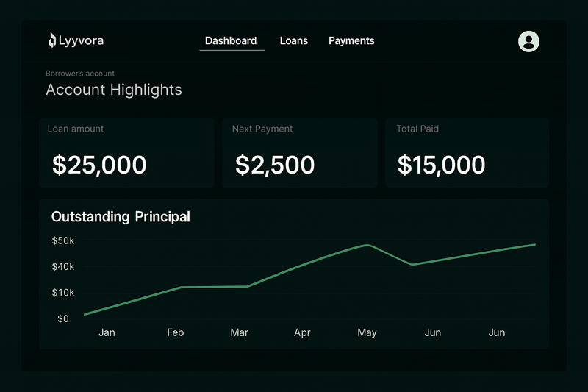588x392 pixels.
Task: Select the Account Highlights heading
Action: pyautogui.click(x=114, y=90)
